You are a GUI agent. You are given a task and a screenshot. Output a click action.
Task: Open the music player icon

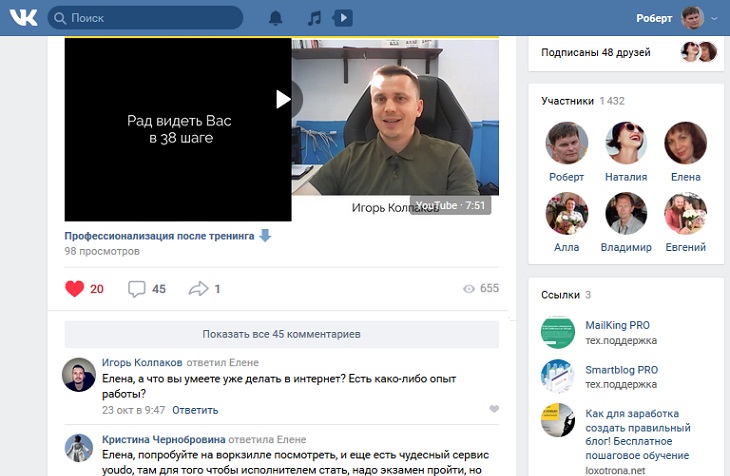pyautogui.click(x=314, y=18)
